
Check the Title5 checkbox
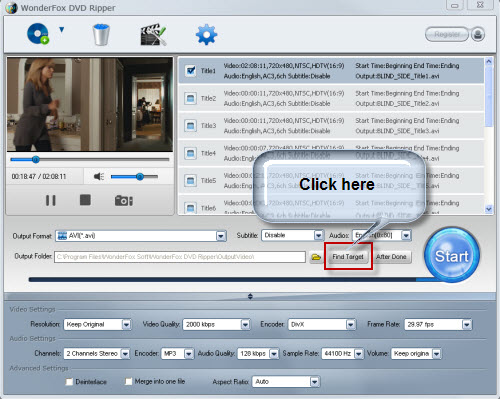pyautogui.click(x=190, y=181)
